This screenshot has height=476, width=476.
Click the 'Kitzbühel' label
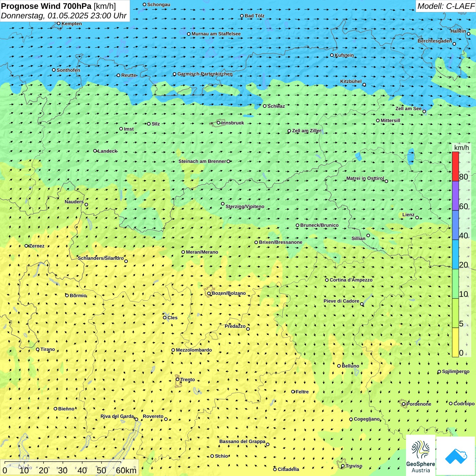pos(351,81)
